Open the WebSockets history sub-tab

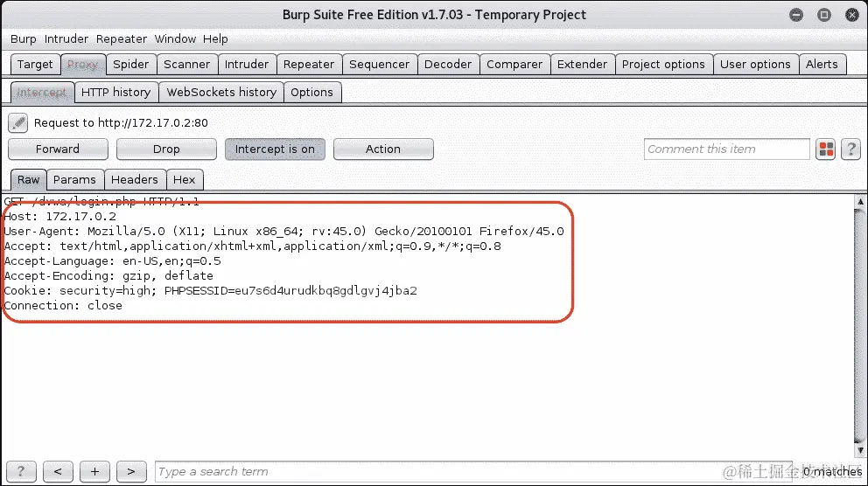[221, 93]
